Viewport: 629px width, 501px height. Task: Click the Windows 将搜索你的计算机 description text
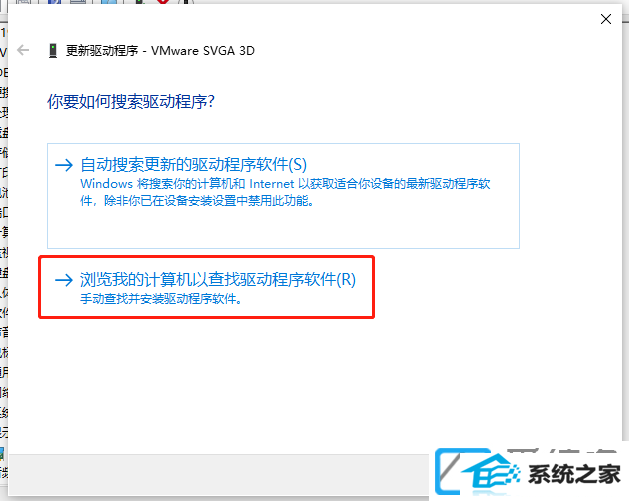coord(285,192)
